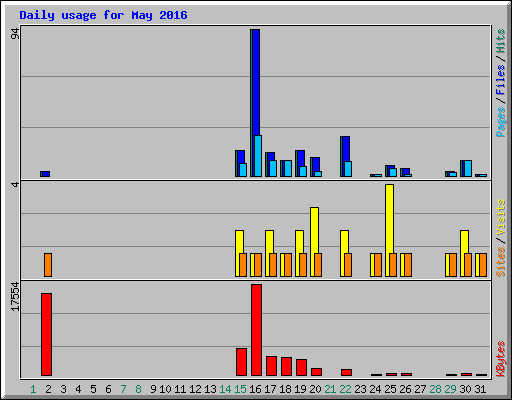Image resolution: width=512 pixels, height=400 pixels.
Task: Click the blue "Files" legend label
Action: [x=500, y=80]
